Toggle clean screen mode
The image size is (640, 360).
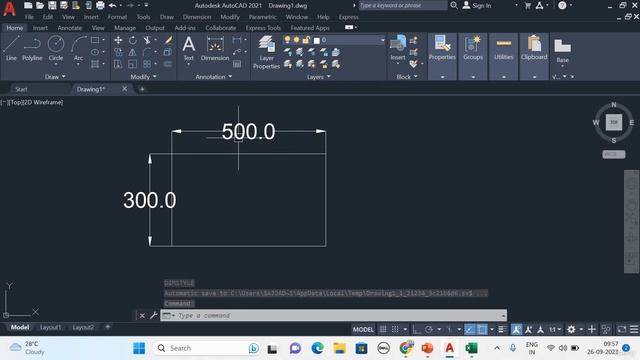pos(621,329)
